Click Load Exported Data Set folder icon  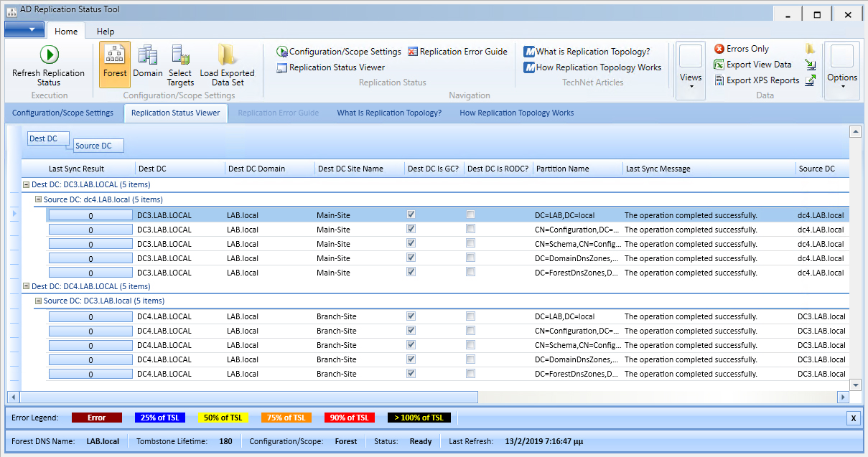(227, 55)
